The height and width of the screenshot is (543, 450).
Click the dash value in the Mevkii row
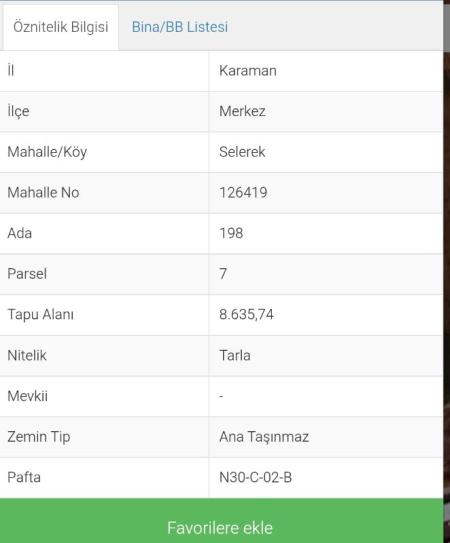221,396
